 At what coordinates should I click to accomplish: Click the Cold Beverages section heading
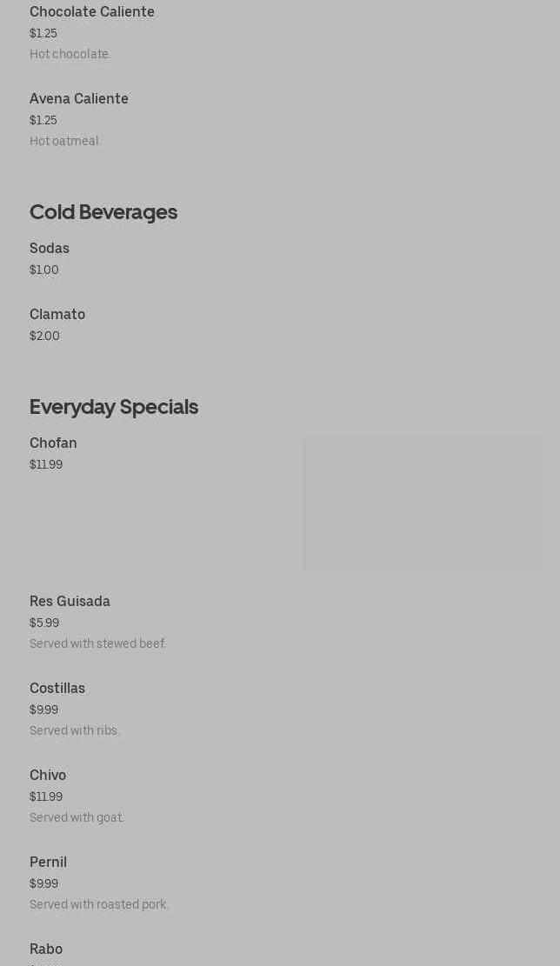pyautogui.click(x=103, y=212)
